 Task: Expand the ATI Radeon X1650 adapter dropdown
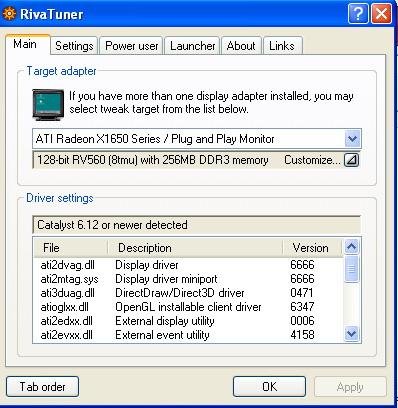[x=352, y=138]
